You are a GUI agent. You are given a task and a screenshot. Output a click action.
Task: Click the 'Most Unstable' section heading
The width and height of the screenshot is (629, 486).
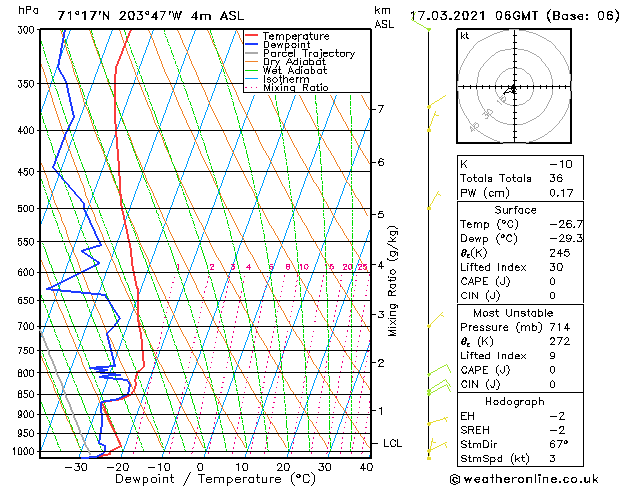[x=513, y=313]
